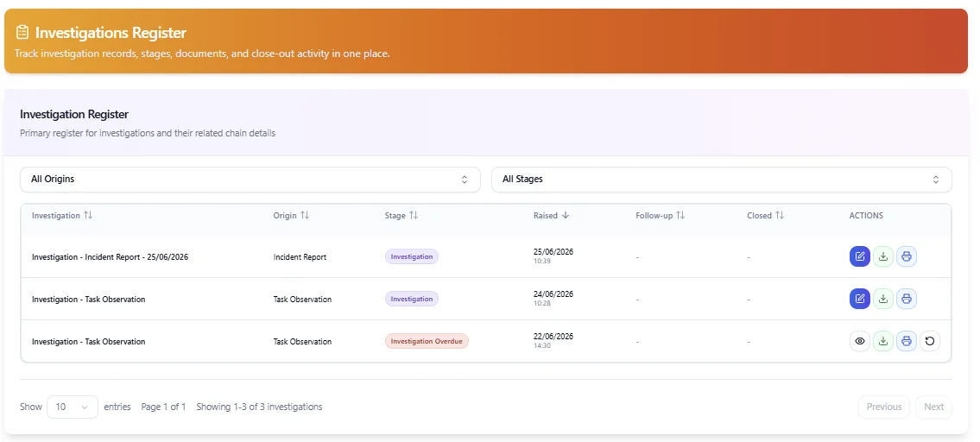This screenshot has width=980, height=442.
Task: Sort table by Origin column
Action: (291, 215)
